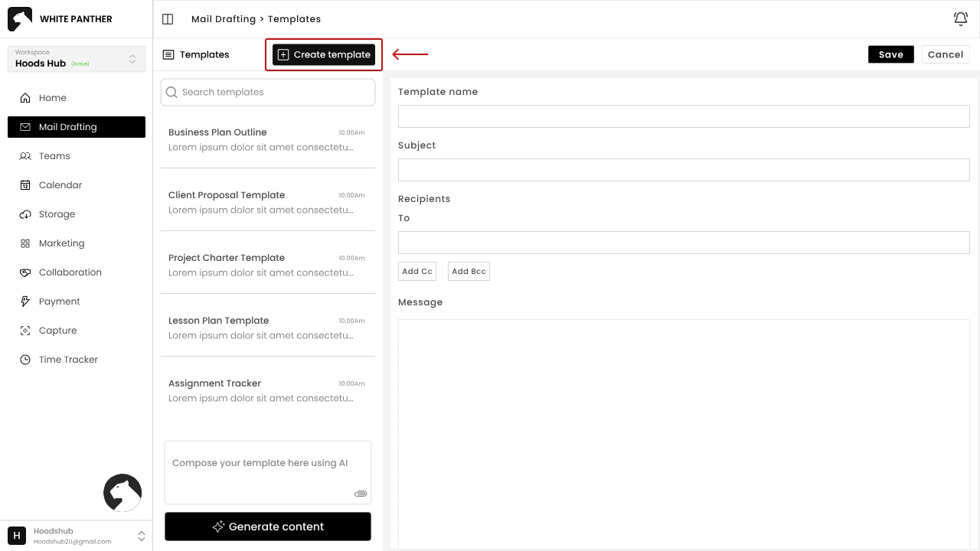The height and width of the screenshot is (551, 980).
Task: Cancel the template editing
Action: [945, 54]
